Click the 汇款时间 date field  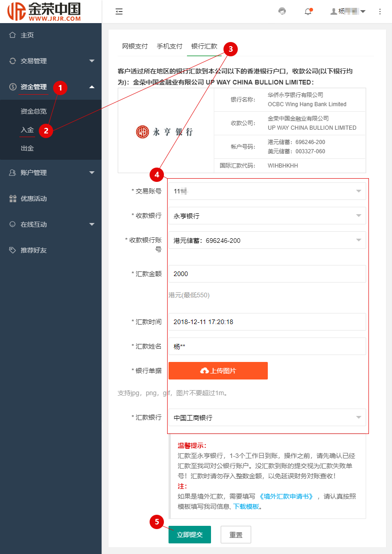click(267, 322)
